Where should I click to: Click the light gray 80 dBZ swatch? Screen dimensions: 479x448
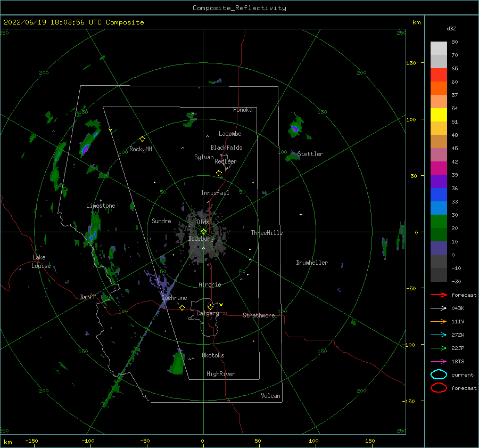click(x=439, y=48)
